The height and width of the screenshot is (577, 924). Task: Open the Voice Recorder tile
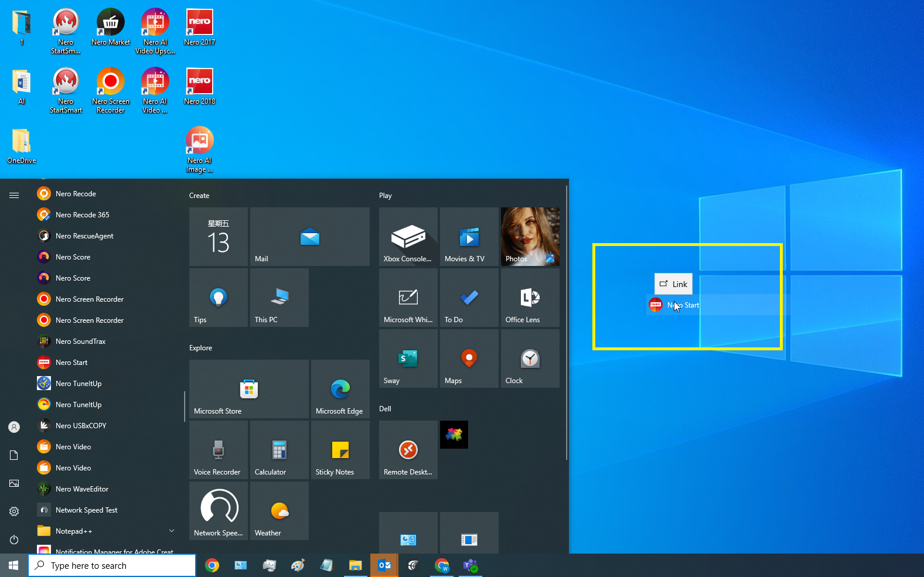(219, 450)
